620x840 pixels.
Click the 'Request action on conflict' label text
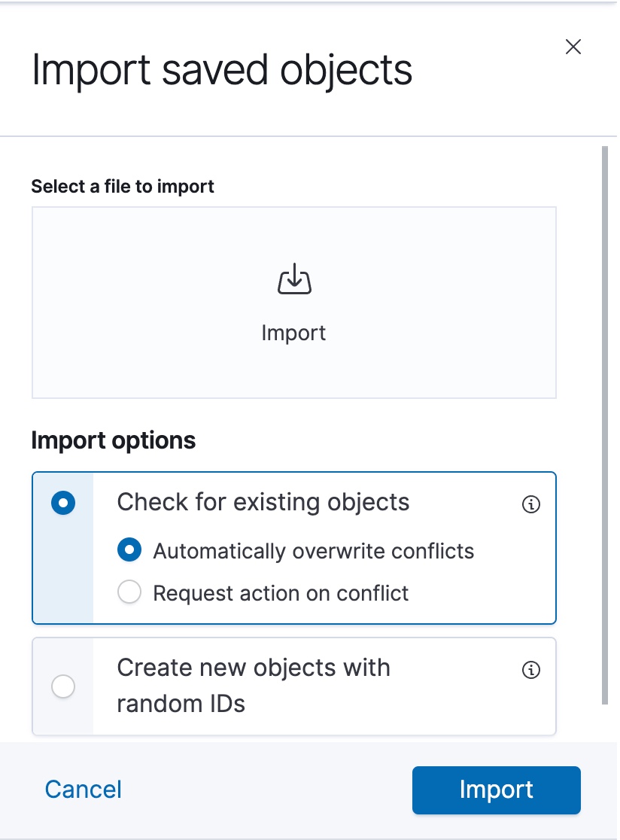281,593
